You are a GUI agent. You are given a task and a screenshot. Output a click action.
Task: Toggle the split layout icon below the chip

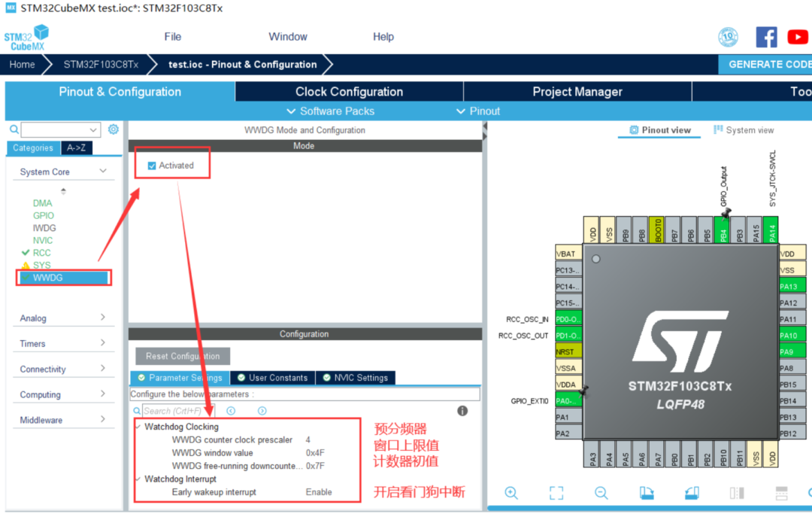coord(737,493)
